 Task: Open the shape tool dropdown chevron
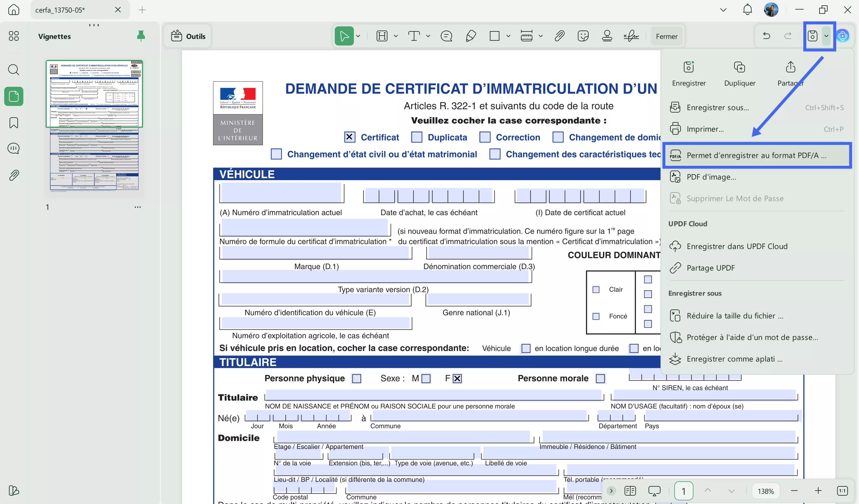[509, 36]
